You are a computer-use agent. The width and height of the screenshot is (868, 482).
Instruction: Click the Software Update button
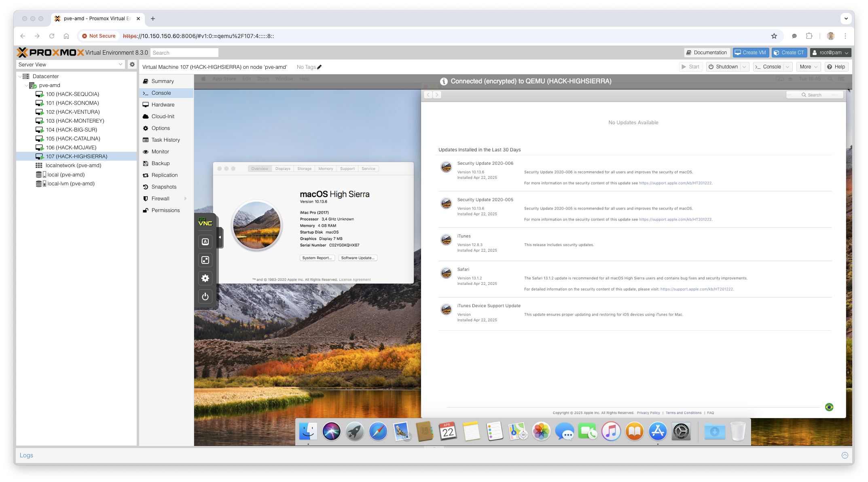[358, 258]
